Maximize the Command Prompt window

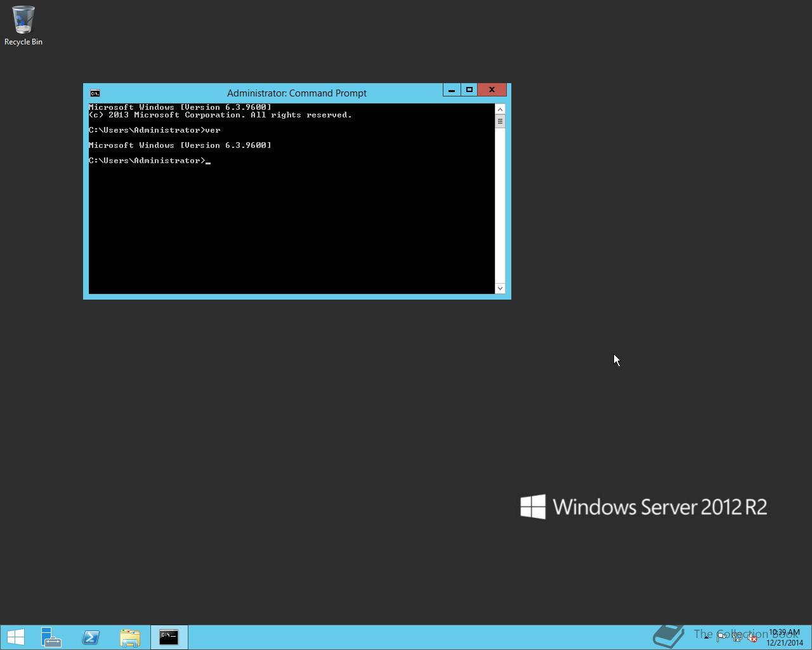[469, 90]
